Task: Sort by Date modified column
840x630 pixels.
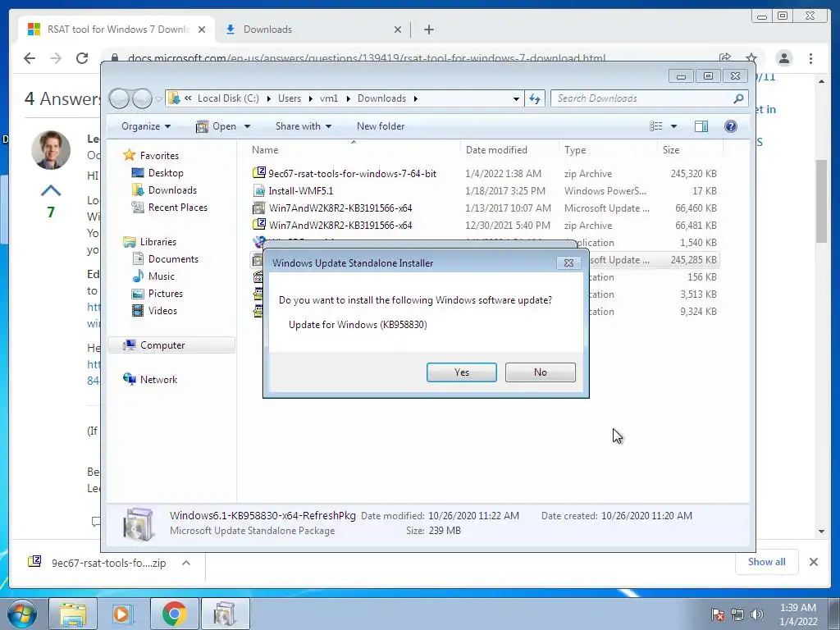Action: click(509, 150)
